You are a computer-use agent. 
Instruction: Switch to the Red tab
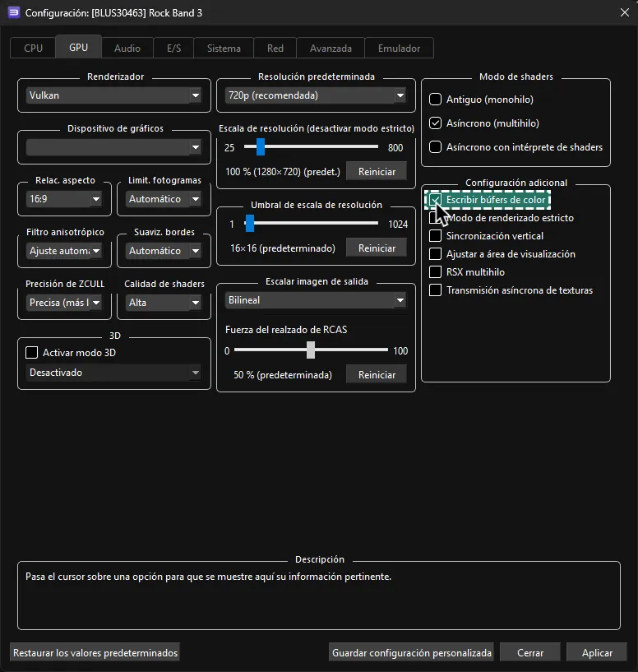coord(275,48)
